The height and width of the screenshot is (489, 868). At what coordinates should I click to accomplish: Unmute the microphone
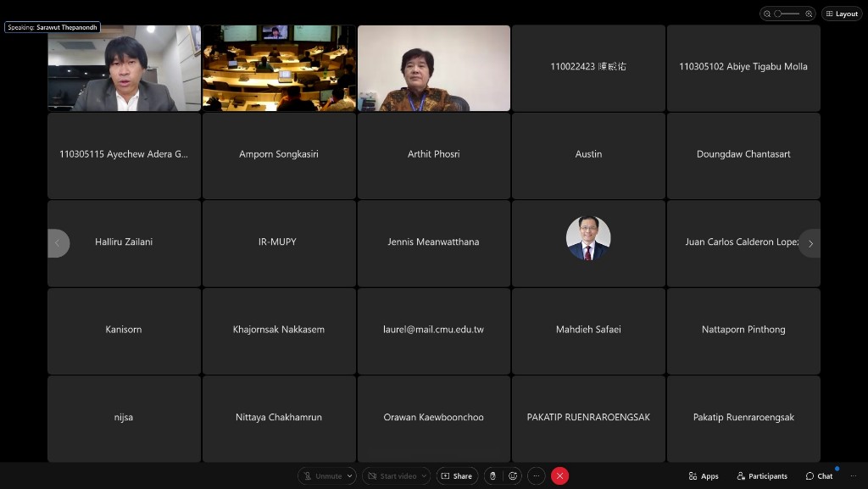point(323,475)
